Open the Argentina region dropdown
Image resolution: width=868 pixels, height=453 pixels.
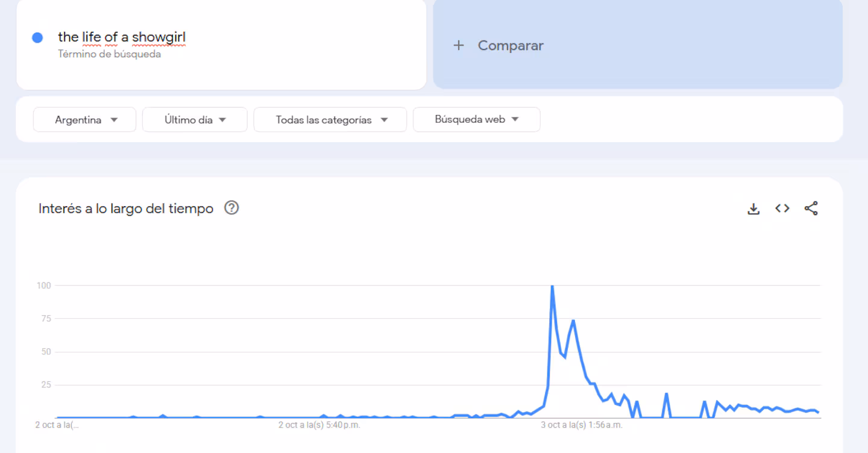[x=84, y=119]
